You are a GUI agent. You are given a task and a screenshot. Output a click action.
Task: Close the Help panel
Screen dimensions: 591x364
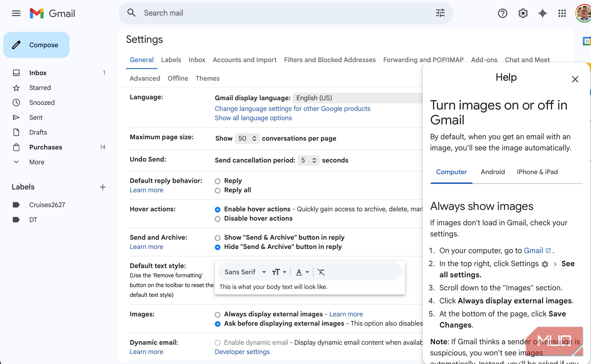pyautogui.click(x=575, y=79)
